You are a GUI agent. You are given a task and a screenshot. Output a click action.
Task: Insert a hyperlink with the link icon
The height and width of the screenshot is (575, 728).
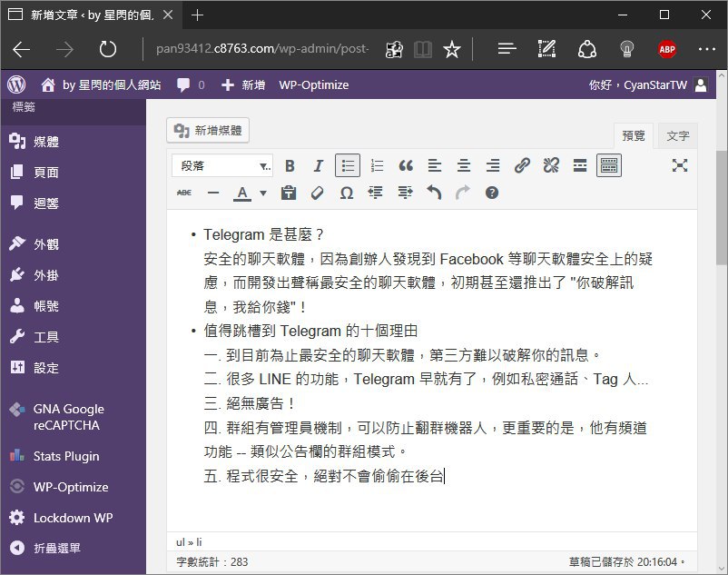(x=522, y=165)
